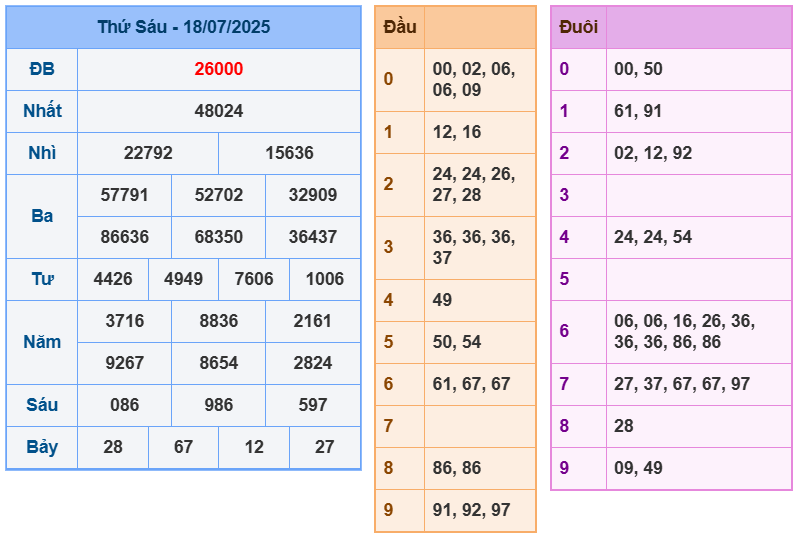Viewport: 797px width, 535px height.
Task: Click the ĐB row label
Action: [42, 69]
